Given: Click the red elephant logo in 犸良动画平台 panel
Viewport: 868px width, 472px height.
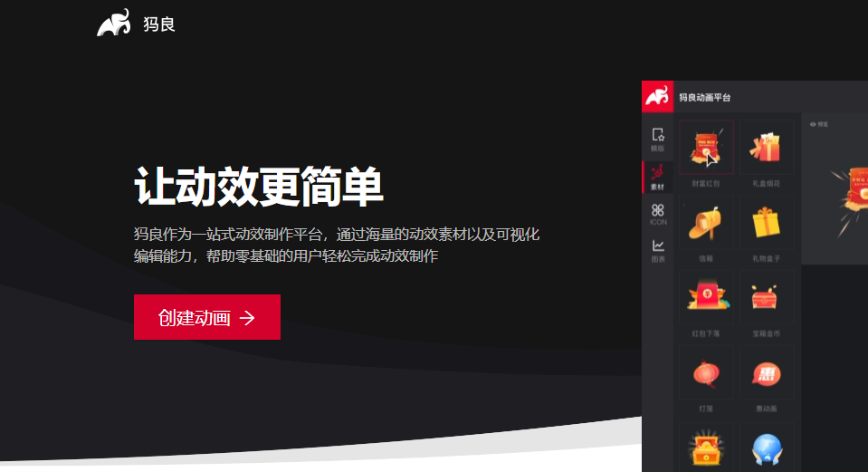Looking at the screenshot, I should [658, 97].
